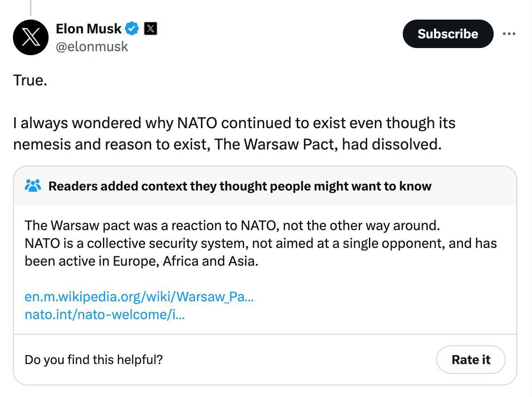
Task: Click the 'been active in Europe, Africa and Asia' line
Action: coord(141,261)
